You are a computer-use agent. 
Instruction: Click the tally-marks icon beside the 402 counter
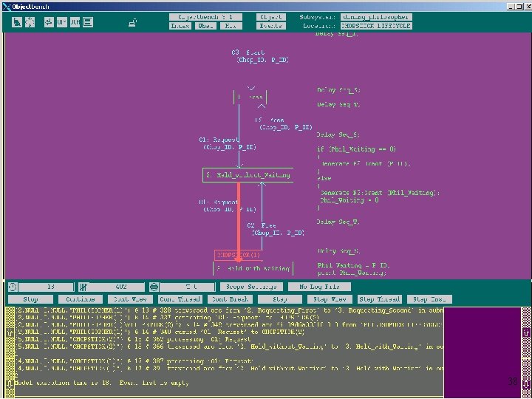[x=83, y=287]
